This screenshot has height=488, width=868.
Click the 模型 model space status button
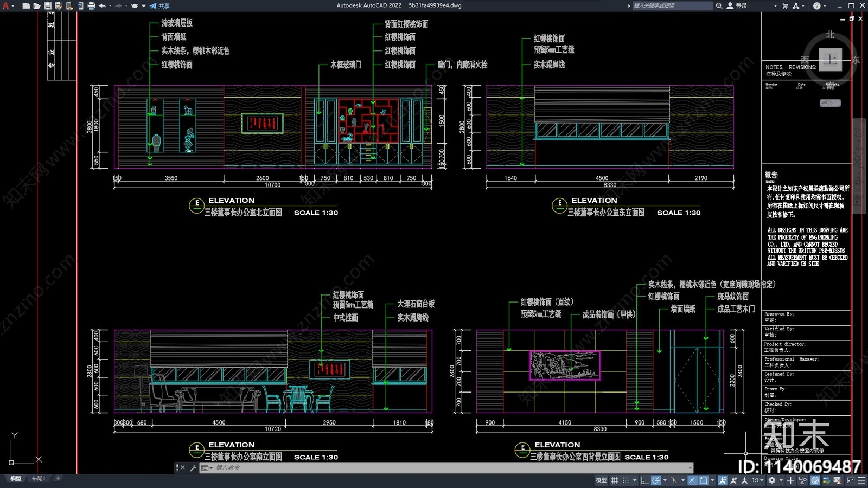point(601,480)
